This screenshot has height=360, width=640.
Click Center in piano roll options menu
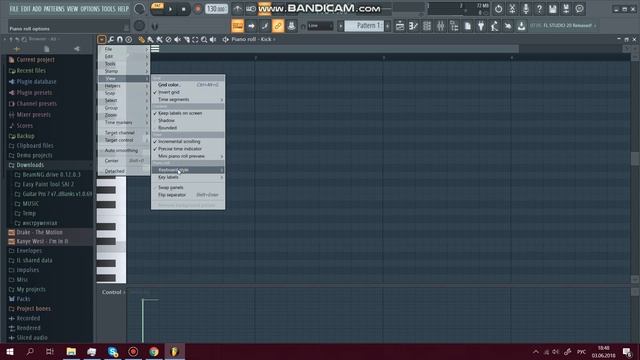tap(124, 161)
